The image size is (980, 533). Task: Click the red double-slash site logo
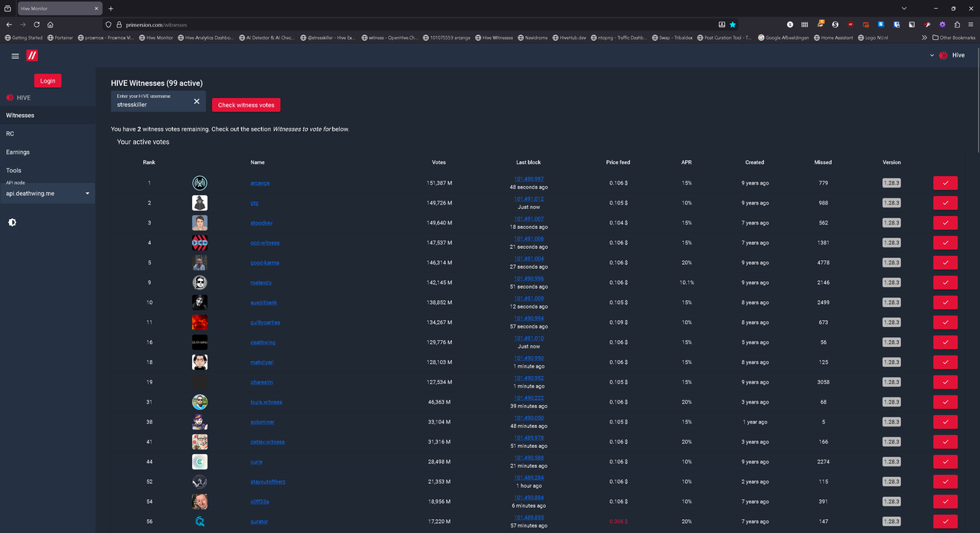[x=31, y=56]
